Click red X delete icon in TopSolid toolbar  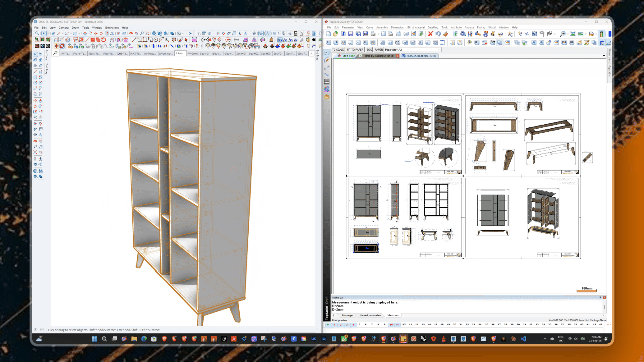tap(430, 34)
